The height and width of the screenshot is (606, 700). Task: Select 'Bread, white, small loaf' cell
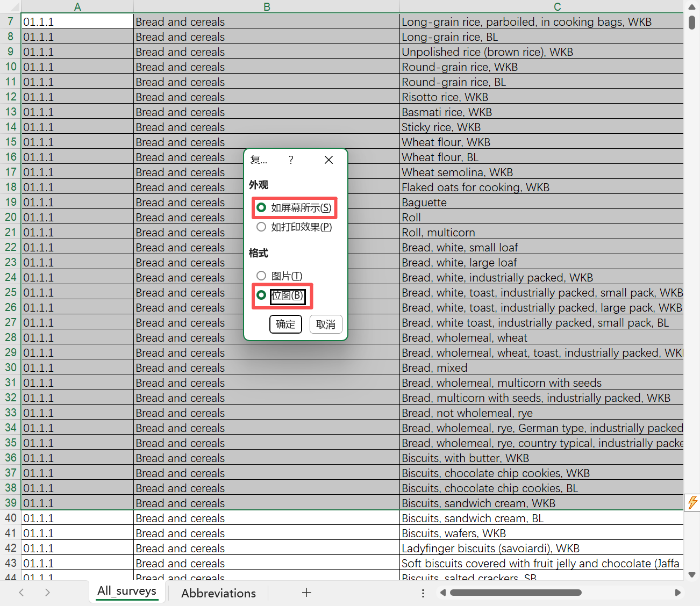[541, 247]
